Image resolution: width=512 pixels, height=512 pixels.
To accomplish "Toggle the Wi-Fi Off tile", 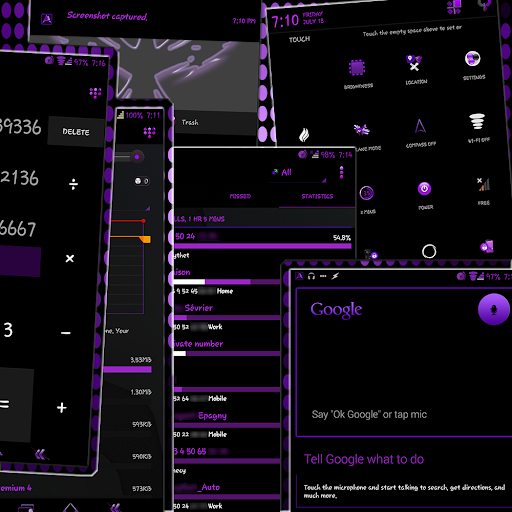I will (x=477, y=121).
